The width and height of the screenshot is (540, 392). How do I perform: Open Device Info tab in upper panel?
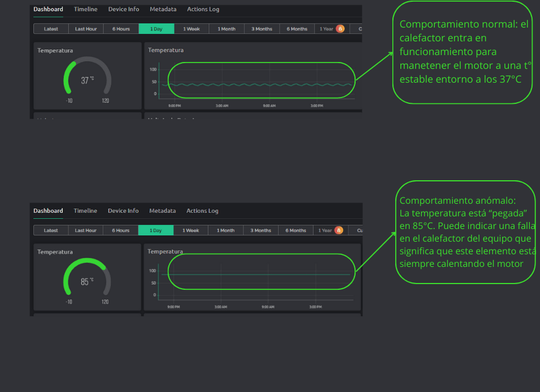tap(124, 9)
